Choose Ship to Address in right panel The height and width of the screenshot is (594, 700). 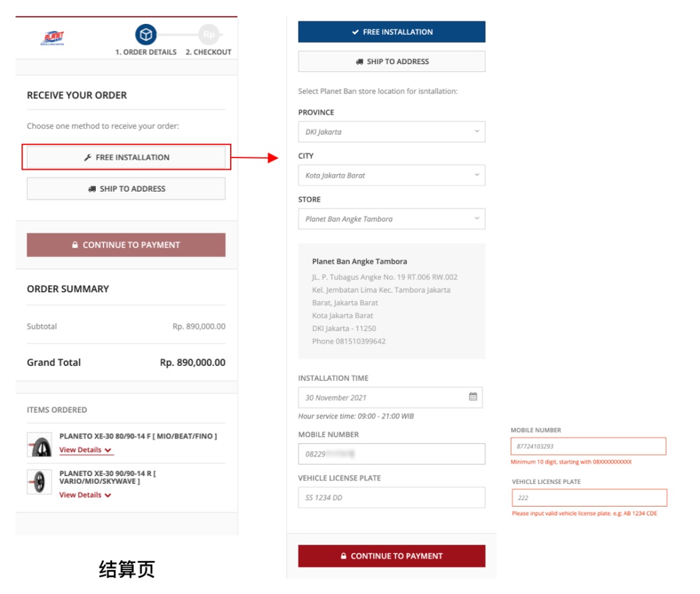391,62
